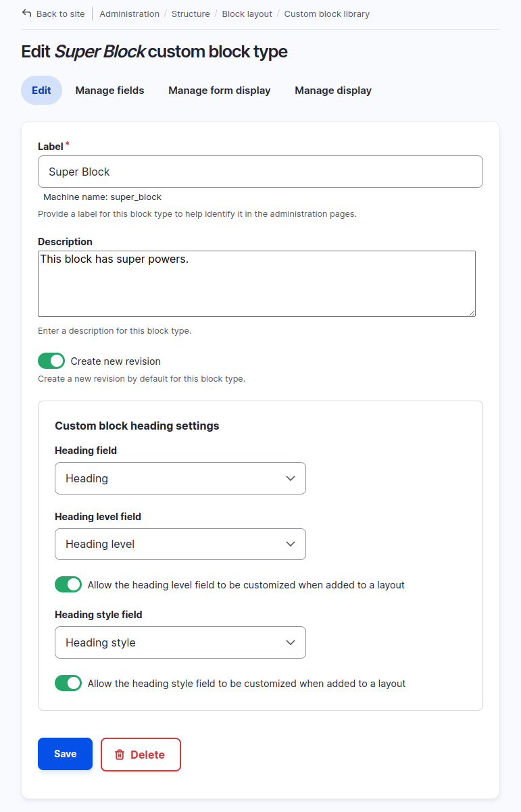Disable heading level customization toggle

coord(68,584)
